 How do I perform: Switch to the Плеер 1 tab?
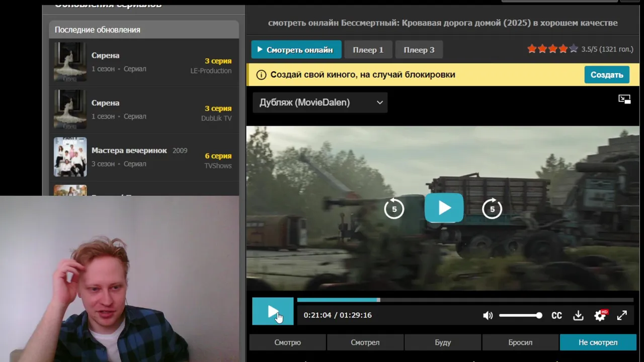[x=368, y=50]
